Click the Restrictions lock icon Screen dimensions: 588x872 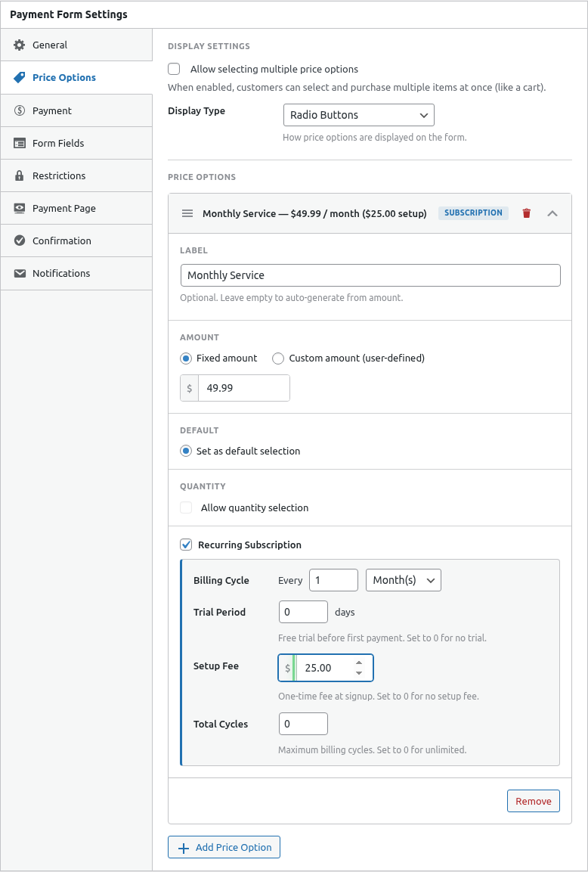[x=20, y=175]
